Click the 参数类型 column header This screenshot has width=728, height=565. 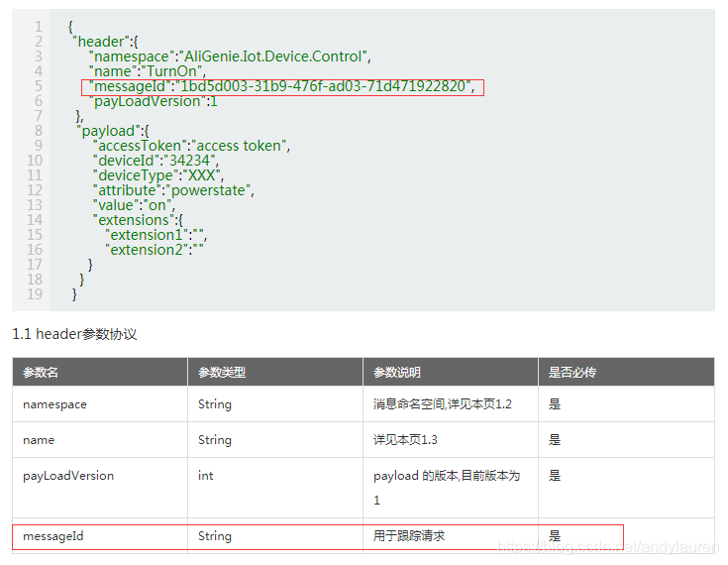[275, 372]
